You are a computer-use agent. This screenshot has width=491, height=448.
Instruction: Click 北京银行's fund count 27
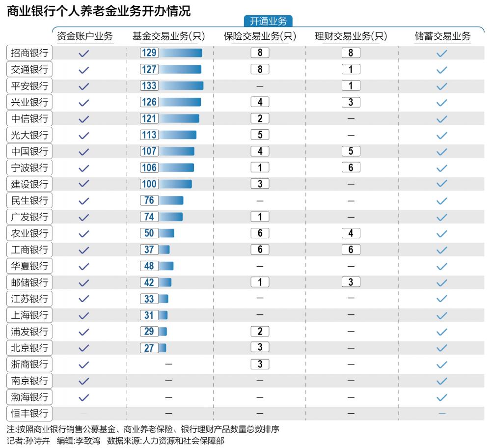pyautogui.click(x=149, y=348)
